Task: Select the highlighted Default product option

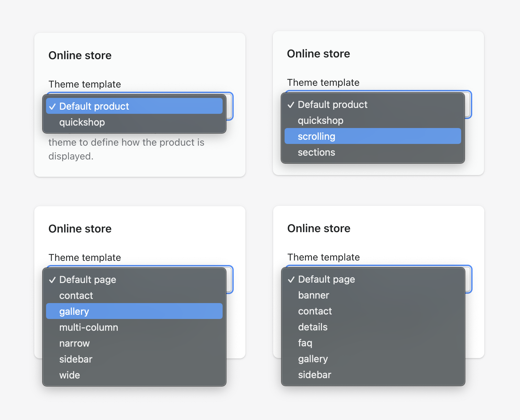Action: pyautogui.click(x=134, y=106)
